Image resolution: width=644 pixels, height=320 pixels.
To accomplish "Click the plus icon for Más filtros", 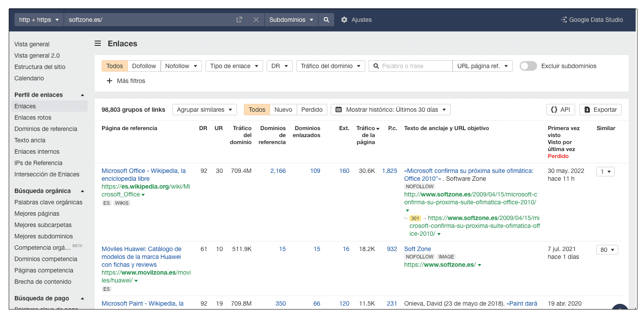I will point(110,81).
